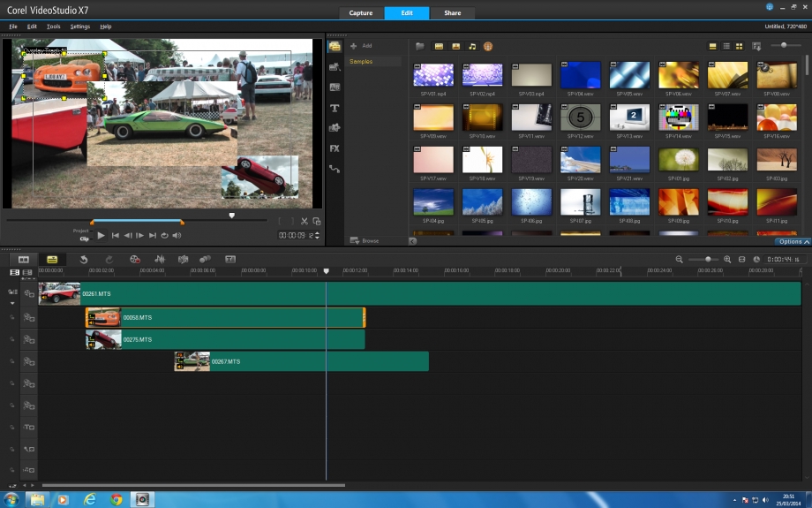The image size is (812, 508).
Task: Click the Browse button
Action: coord(365,240)
